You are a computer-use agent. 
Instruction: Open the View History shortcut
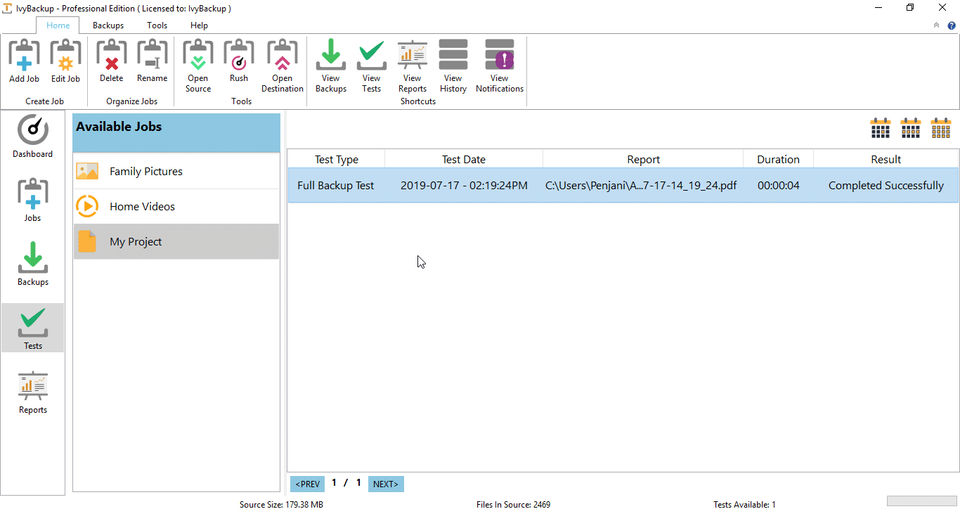coord(453,66)
